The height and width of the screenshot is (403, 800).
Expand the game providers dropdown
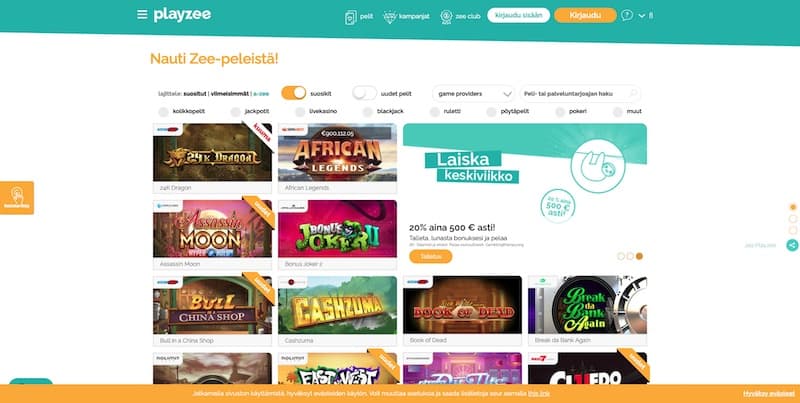pos(473,93)
